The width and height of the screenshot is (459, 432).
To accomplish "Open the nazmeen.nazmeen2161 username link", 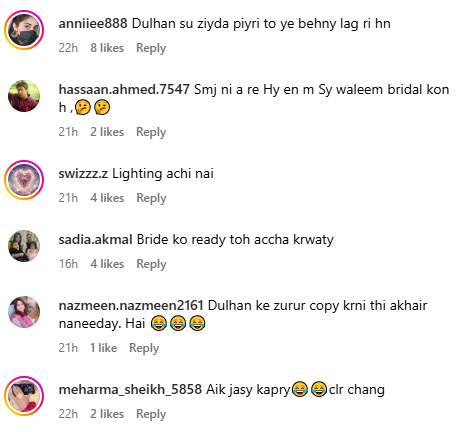I will click(x=131, y=305).
